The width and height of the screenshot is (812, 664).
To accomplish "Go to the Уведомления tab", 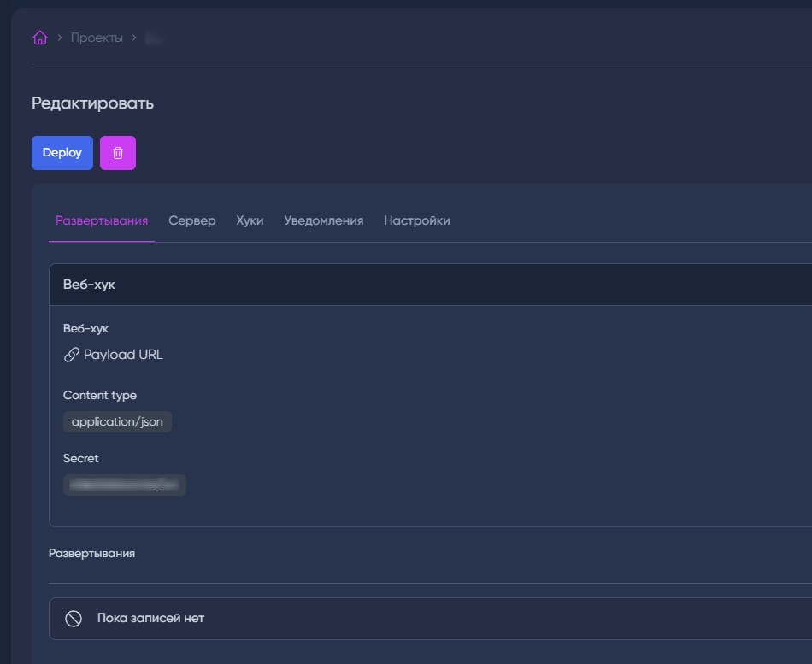I will pos(324,220).
